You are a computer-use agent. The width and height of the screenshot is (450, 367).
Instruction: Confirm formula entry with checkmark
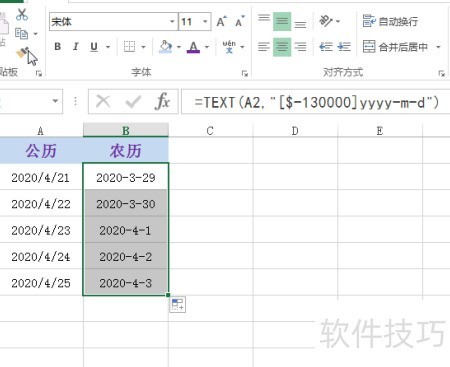tap(133, 101)
